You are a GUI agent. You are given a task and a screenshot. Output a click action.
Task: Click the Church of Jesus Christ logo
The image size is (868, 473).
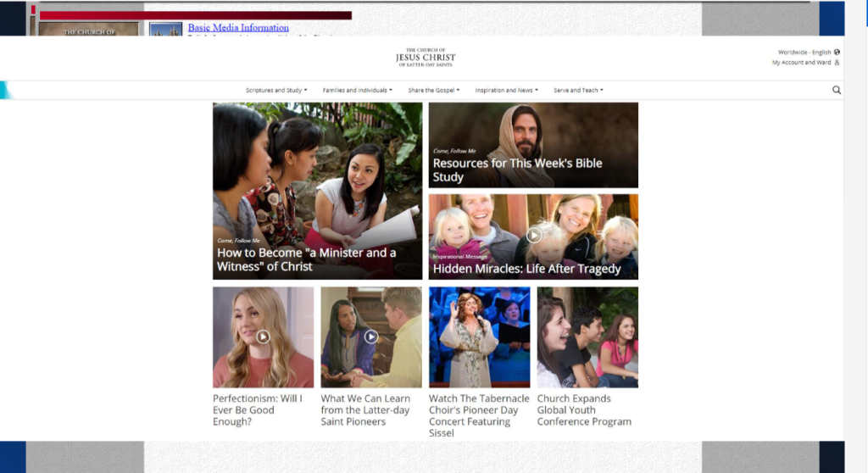pyautogui.click(x=426, y=58)
